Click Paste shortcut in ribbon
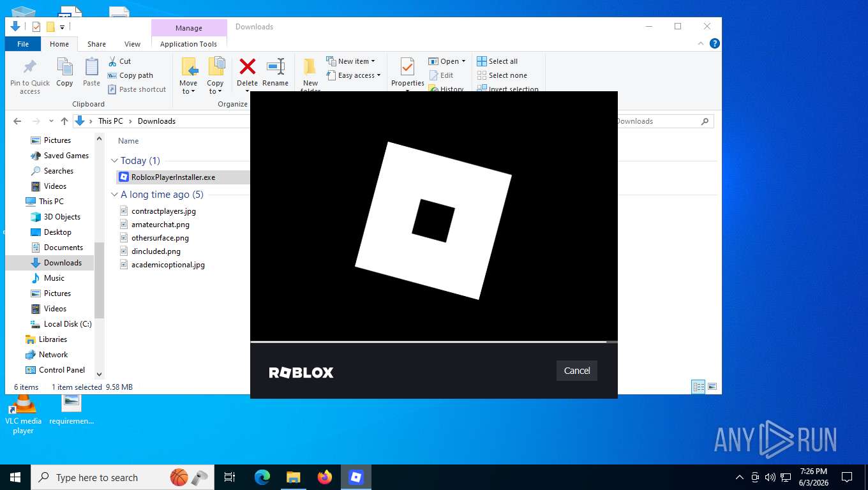868x490 pixels. (x=137, y=89)
